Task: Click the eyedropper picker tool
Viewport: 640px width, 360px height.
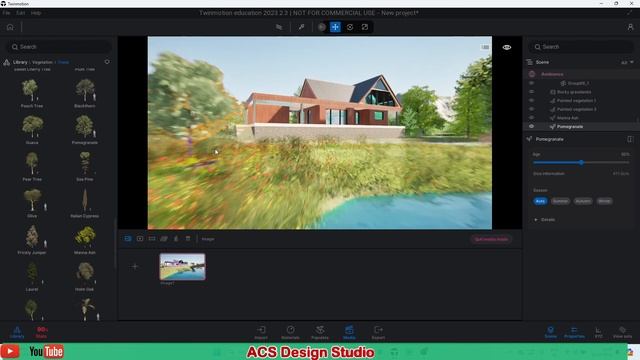Action: (x=301, y=27)
